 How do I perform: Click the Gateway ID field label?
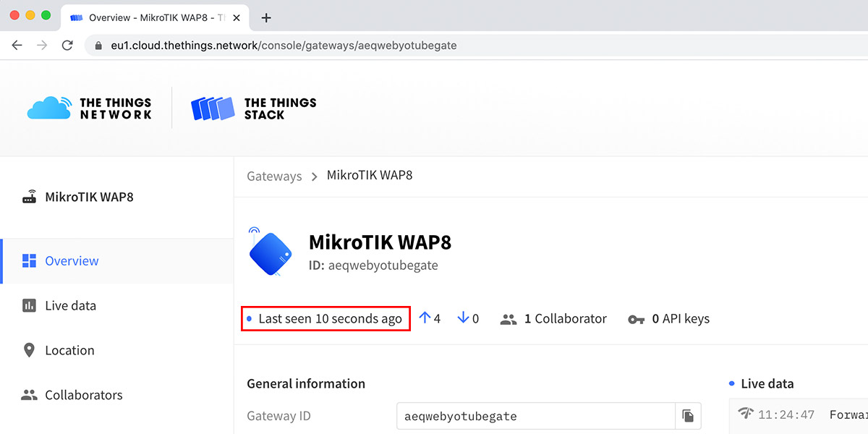pos(279,416)
